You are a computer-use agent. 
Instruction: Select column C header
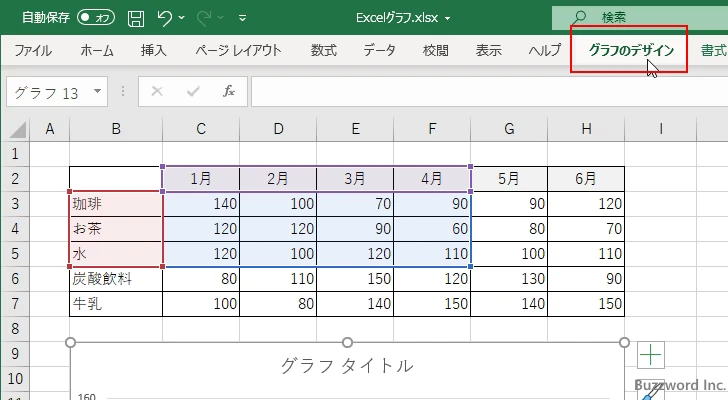(201, 128)
